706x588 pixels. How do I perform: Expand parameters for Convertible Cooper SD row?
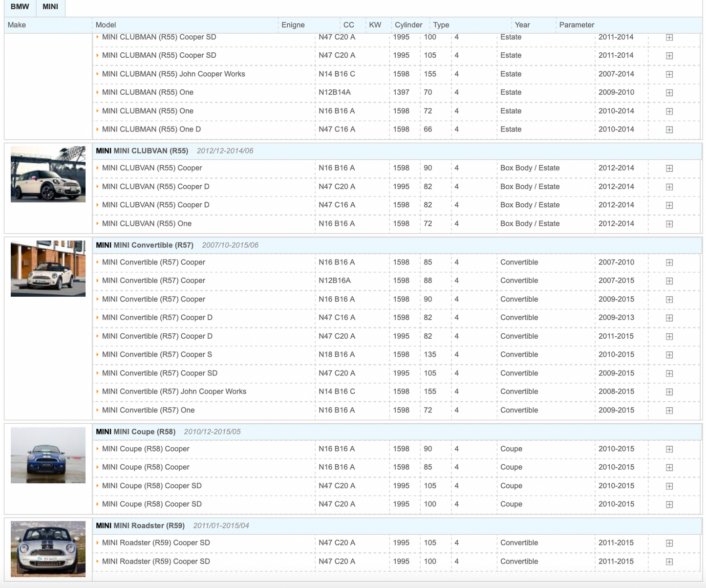(669, 373)
